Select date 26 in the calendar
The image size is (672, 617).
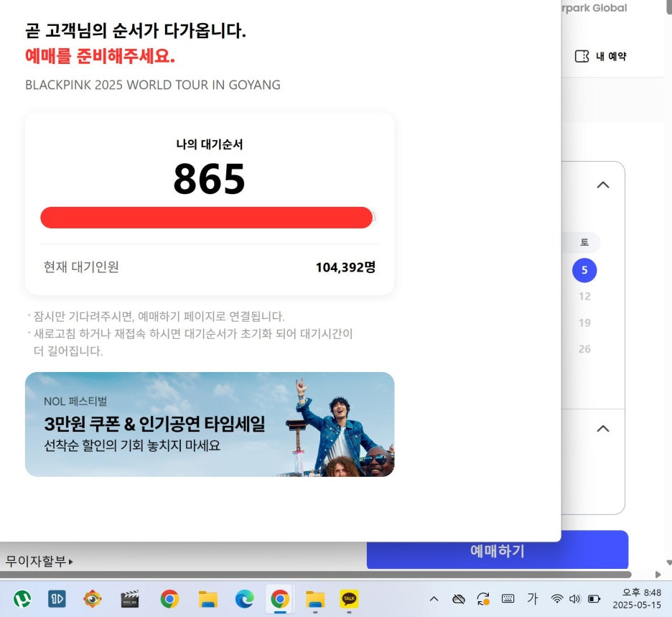584,349
